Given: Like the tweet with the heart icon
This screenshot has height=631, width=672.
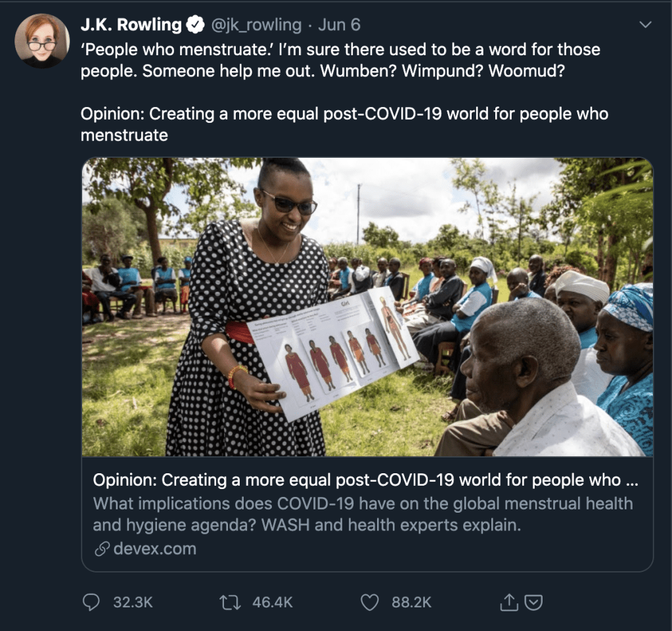Looking at the screenshot, I should [x=369, y=602].
